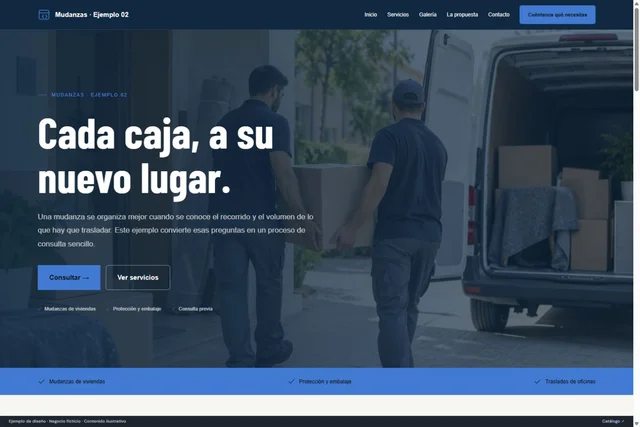Image resolution: width=640 pixels, height=427 pixels.
Task: Click the scrollbar down arrow
Action: pos(636,424)
